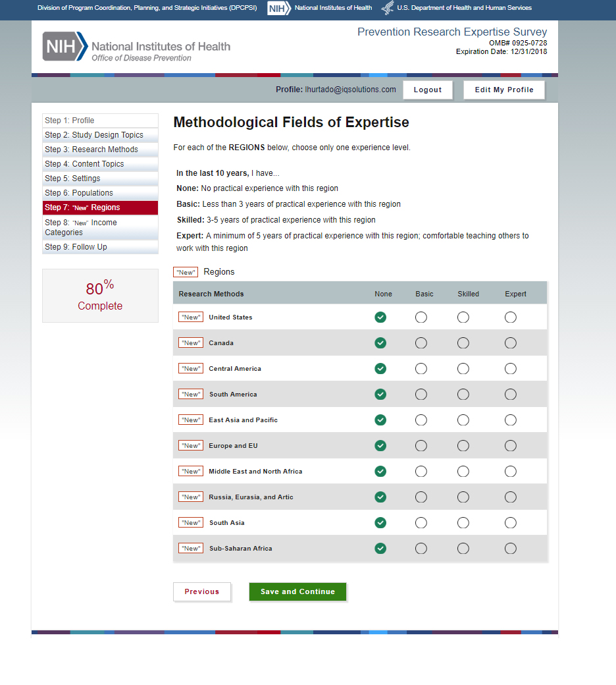The image size is (616, 685).
Task: Select None for Europe and EU
Action: click(380, 446)
